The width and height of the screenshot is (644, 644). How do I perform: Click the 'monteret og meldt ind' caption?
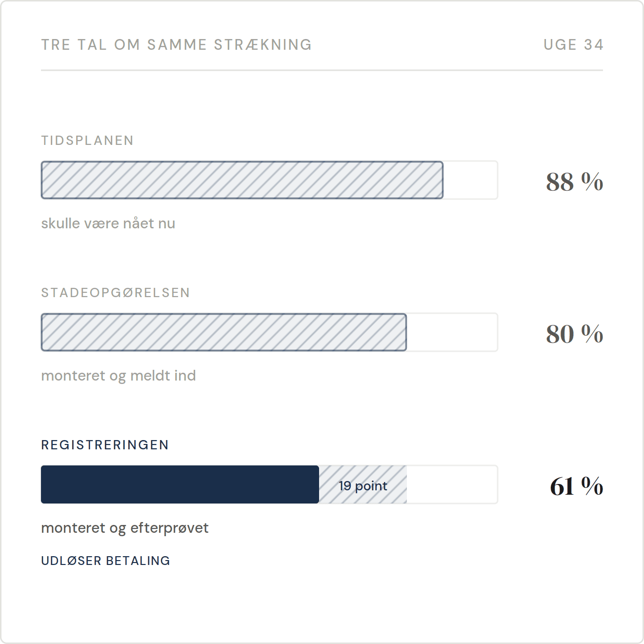pos(119,376)
